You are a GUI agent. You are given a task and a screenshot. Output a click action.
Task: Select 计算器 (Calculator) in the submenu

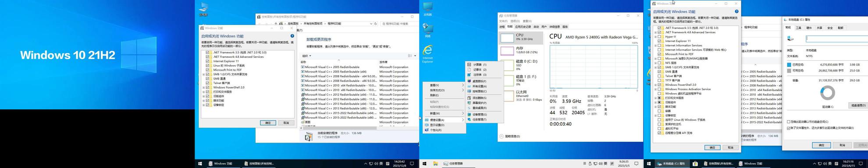[x=477, y=64]
